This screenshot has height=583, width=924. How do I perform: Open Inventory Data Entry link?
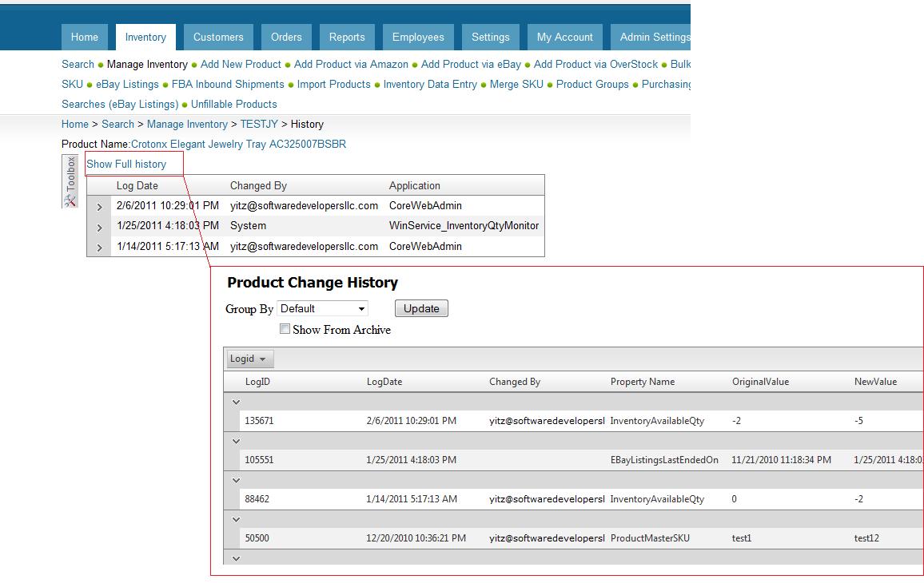coord(430,84)
